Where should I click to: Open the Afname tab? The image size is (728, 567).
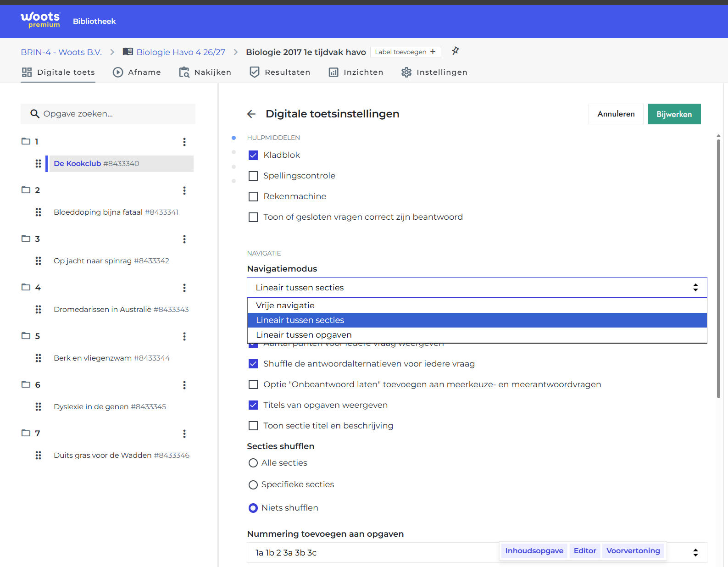pos(137,72)
